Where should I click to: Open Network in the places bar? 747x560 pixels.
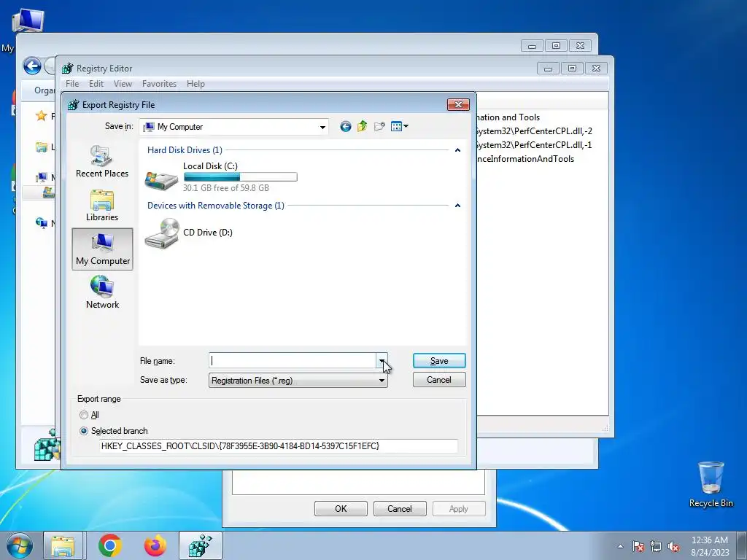pos(102,292)
